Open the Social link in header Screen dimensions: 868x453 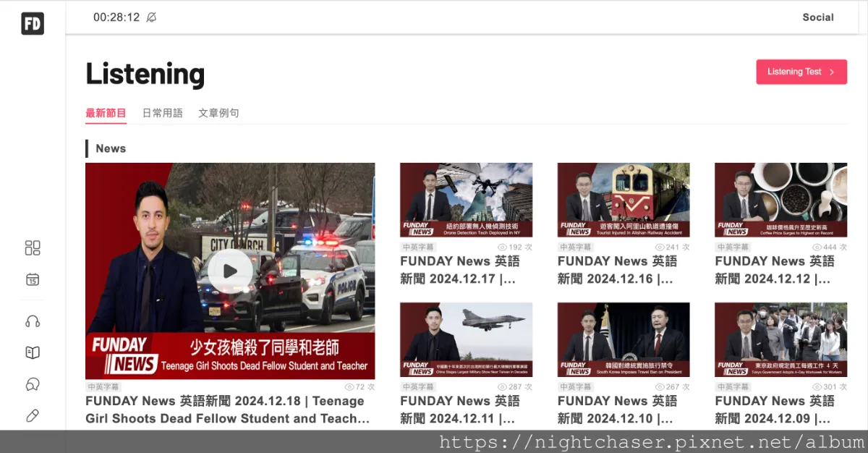coord(818,17)
